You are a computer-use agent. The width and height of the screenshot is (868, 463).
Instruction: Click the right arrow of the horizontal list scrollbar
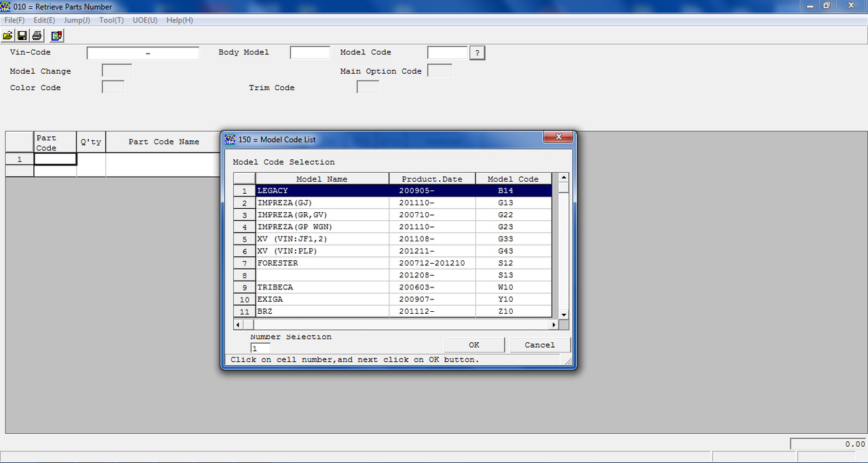click(553, 325)
